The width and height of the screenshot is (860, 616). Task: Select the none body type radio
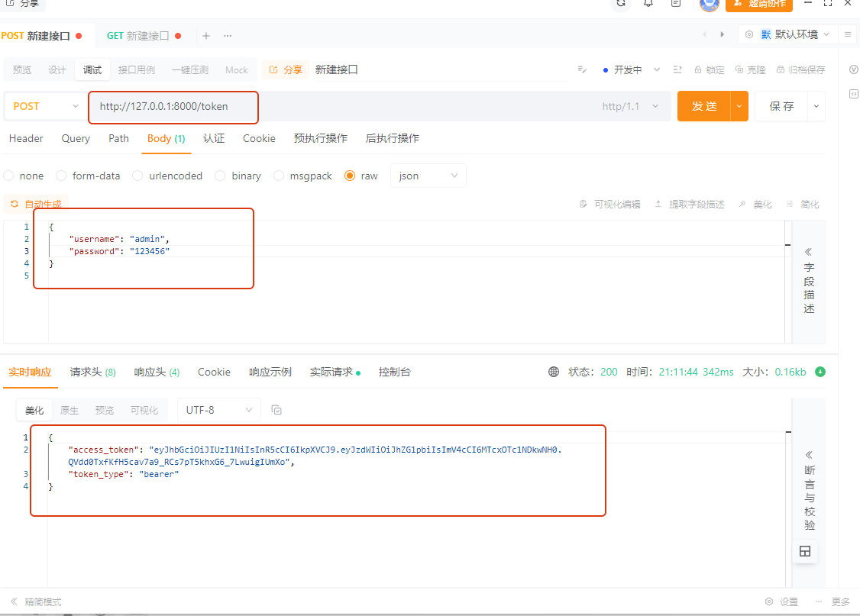pyautogui.click(x=9, y=176)
